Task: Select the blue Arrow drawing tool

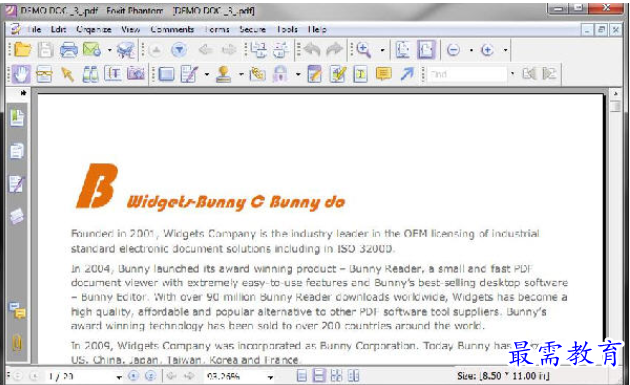Action: (407, 74)
